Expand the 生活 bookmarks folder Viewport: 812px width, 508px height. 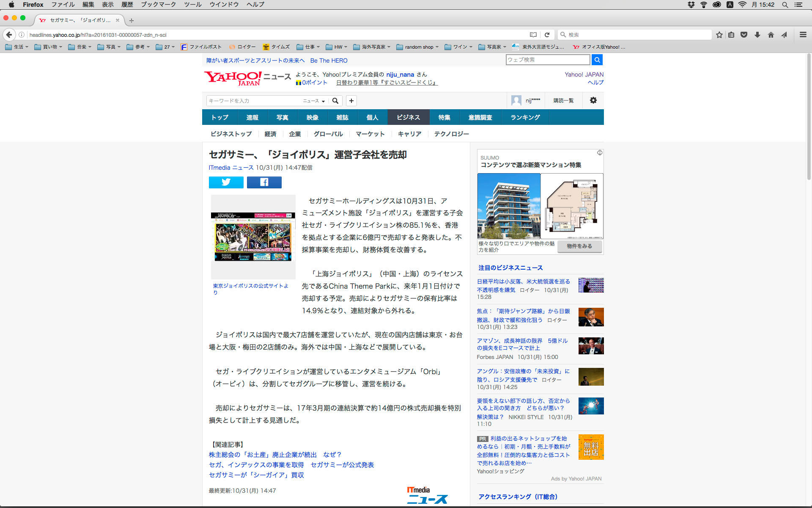pos(17,47)
